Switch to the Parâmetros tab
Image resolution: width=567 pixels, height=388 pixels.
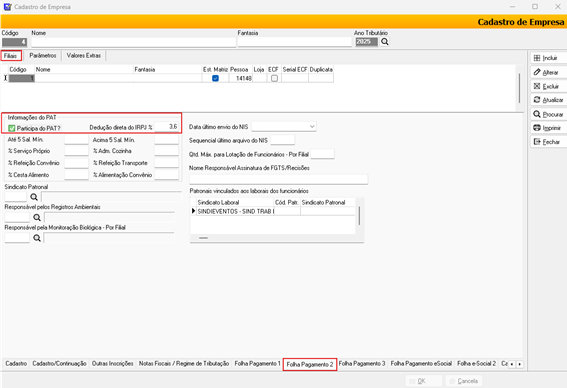click(x=43, y=56)
